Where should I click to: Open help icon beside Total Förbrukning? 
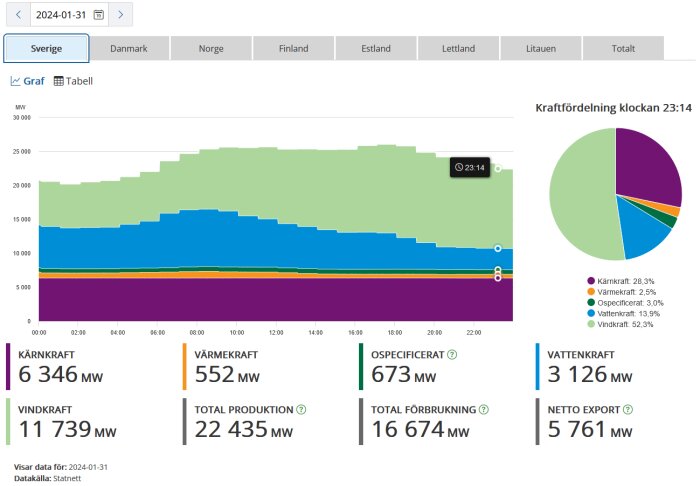click(x=483, y=409)
